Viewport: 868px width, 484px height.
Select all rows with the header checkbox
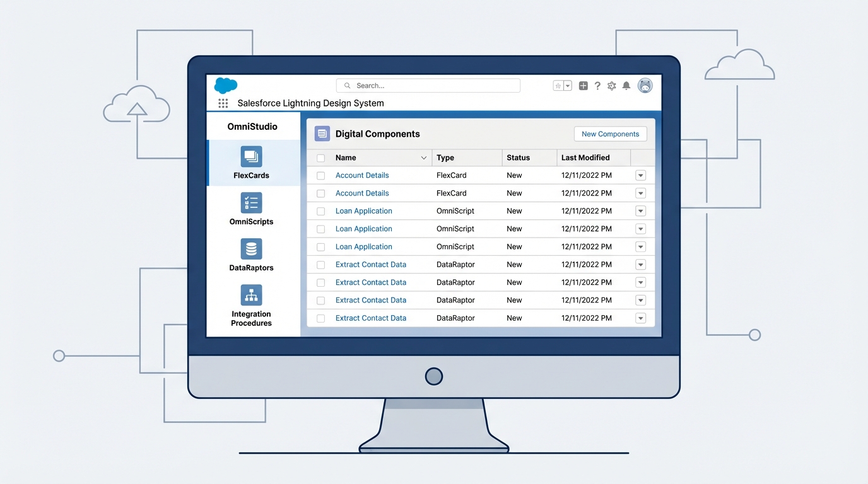320,158
